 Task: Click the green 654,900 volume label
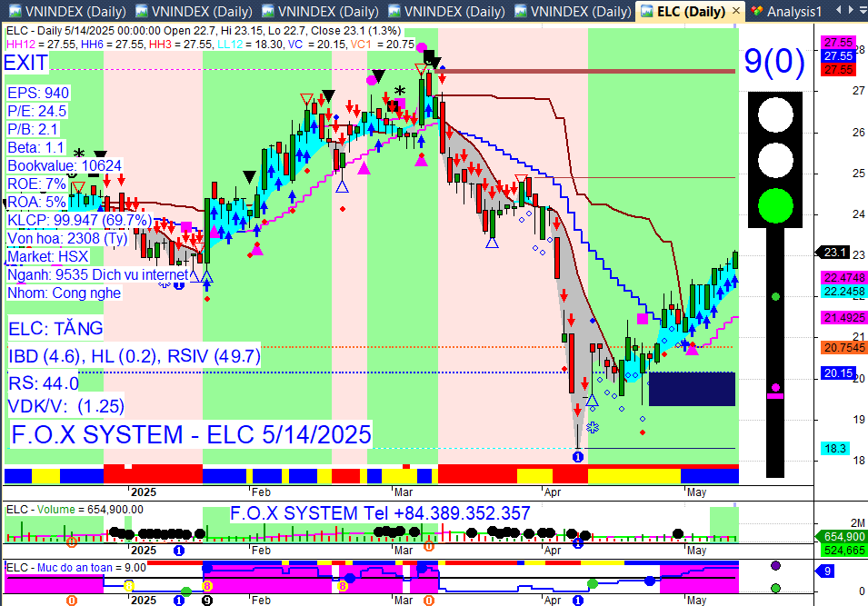(842, 536)
